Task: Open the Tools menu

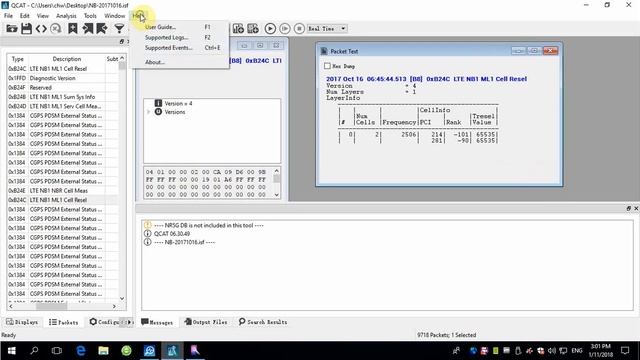Action: point(90,16)
